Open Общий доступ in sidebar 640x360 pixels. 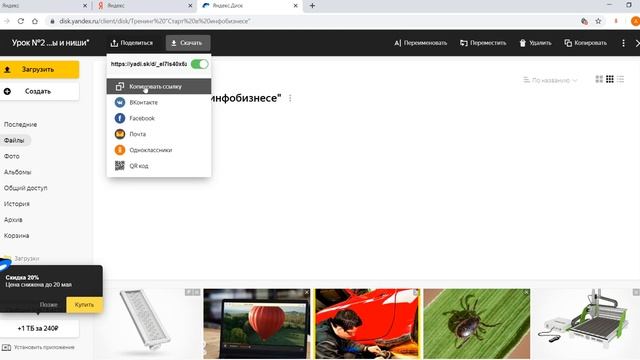pos(25,188)
